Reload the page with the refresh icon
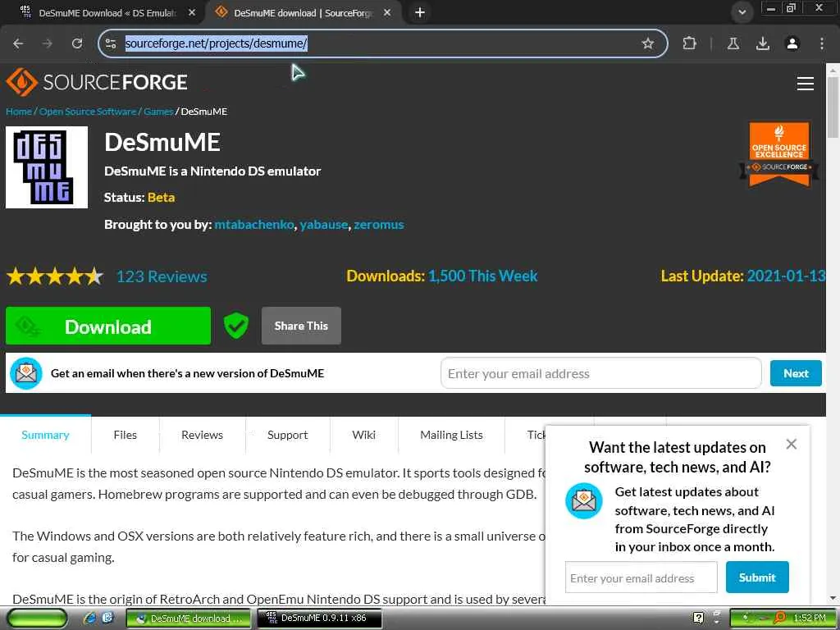The width and height of the screenshot is (840, 630). [x=77, y=43]
